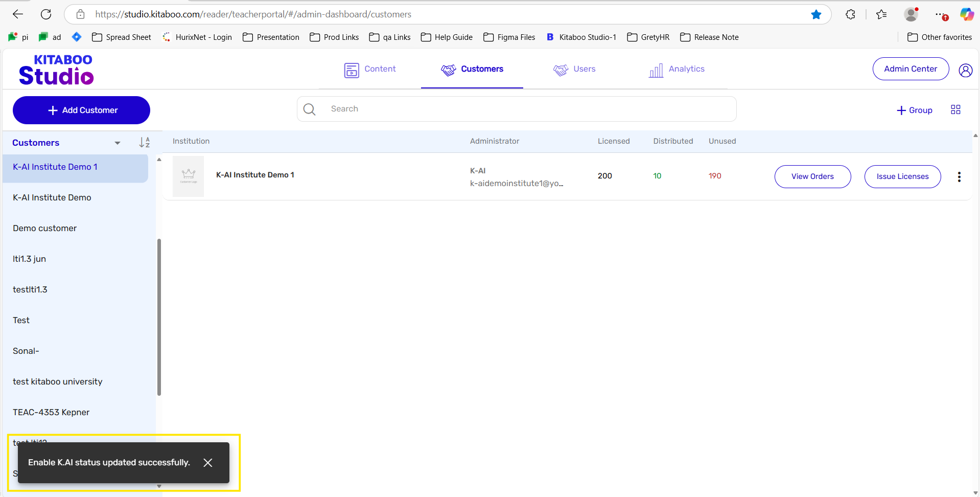980x497 pixels.
Task: Open the Admin Center
Action: (x=911, y=69)
